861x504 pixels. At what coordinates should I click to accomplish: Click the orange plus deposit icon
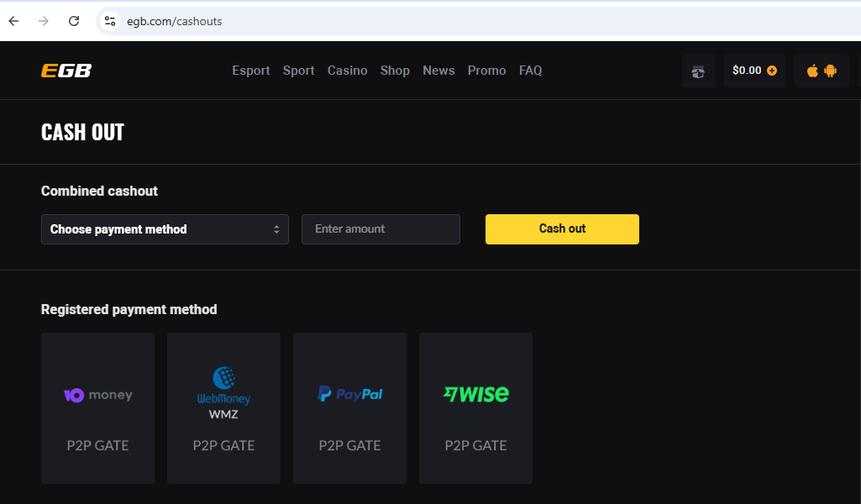772,71
